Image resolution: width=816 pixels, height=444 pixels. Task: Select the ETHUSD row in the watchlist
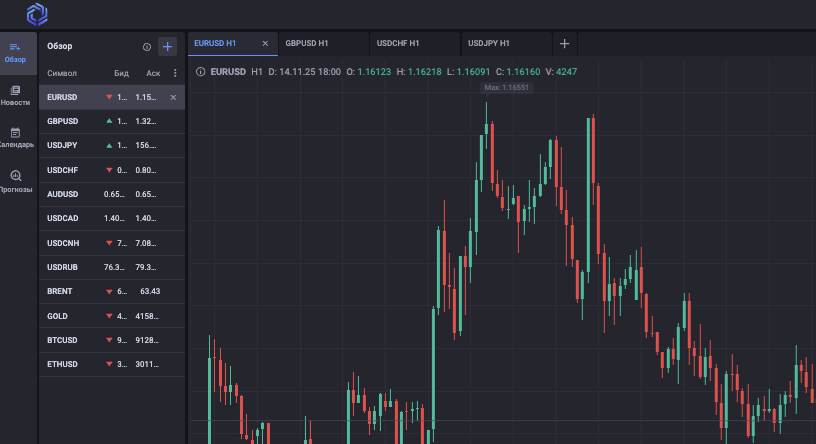point(112,364)
